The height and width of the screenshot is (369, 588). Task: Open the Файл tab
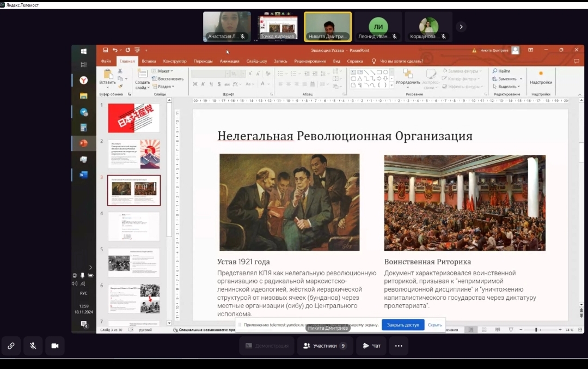(106, 61)
